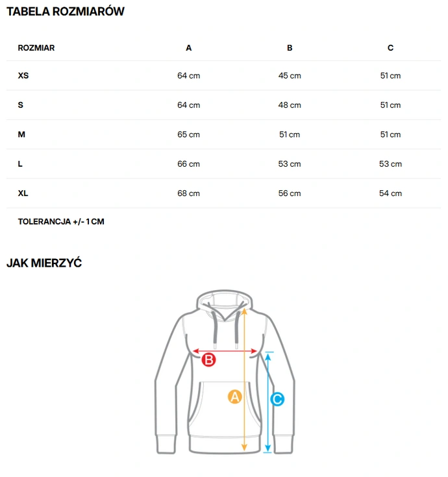Viewport: 448px width, 477px height.
Task: Click the TABELA ROZMIARÓW heading
Action: pos(66,12)
